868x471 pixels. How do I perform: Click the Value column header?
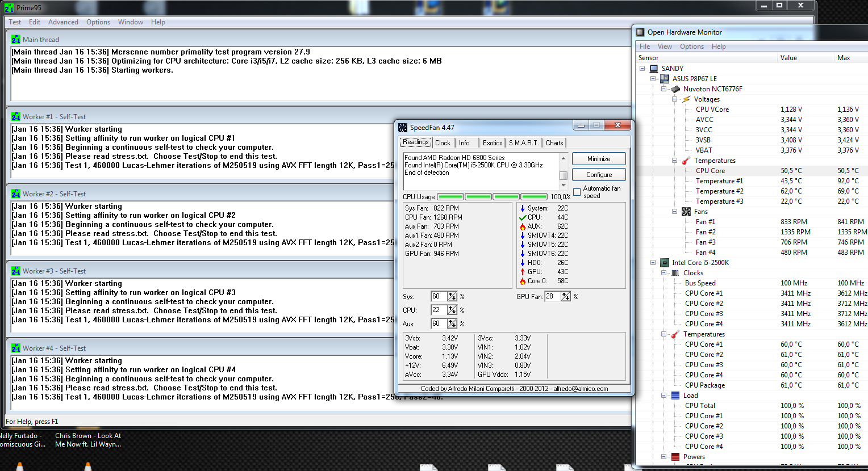coord(805,58)
